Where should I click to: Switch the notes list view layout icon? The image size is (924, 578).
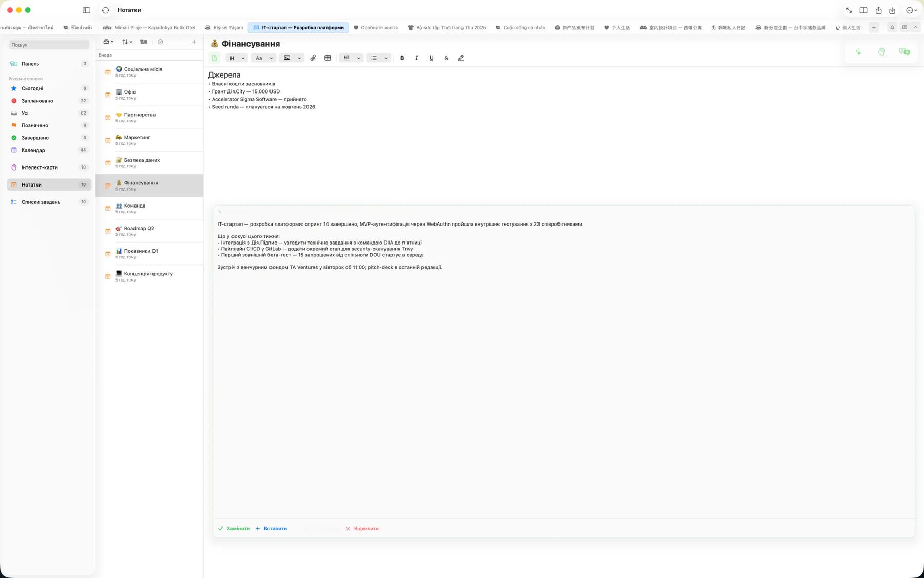click(144, 42)
